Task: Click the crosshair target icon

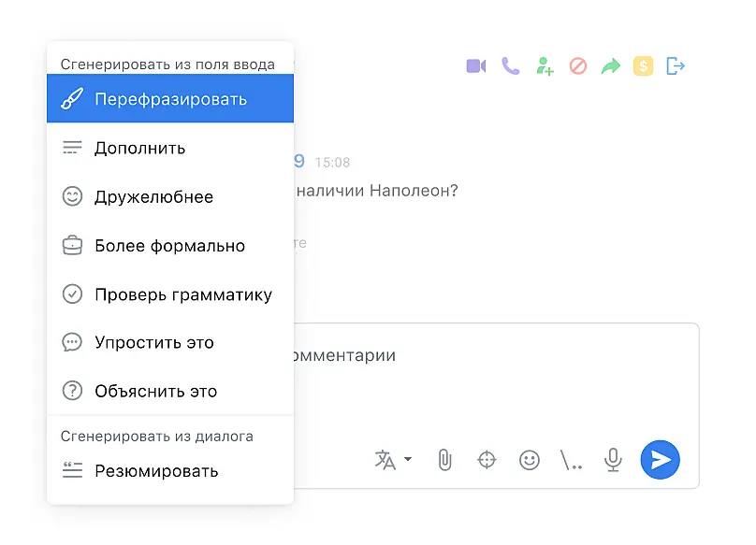Action: point(487,460)
